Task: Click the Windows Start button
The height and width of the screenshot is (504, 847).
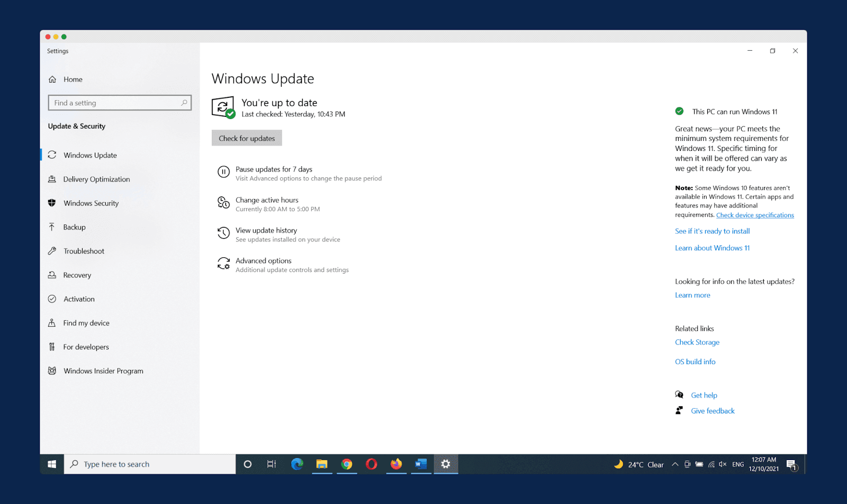Action: click(x=52, y=464)
